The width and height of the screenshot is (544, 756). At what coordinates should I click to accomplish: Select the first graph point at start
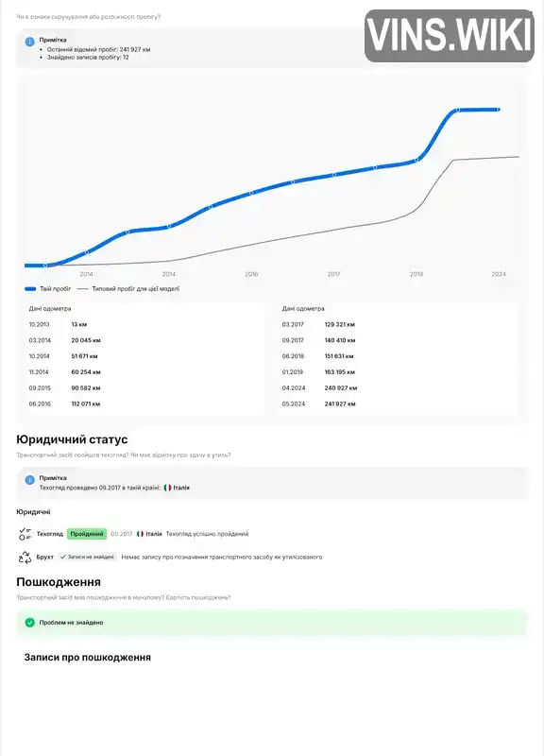tap(45, 266)
